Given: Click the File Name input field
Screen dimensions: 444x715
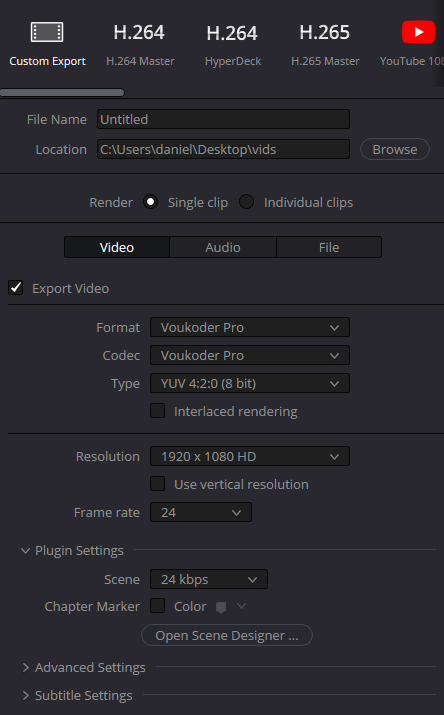Looking at the screenshot, I should pyautogui.click(x=223, y=119).
